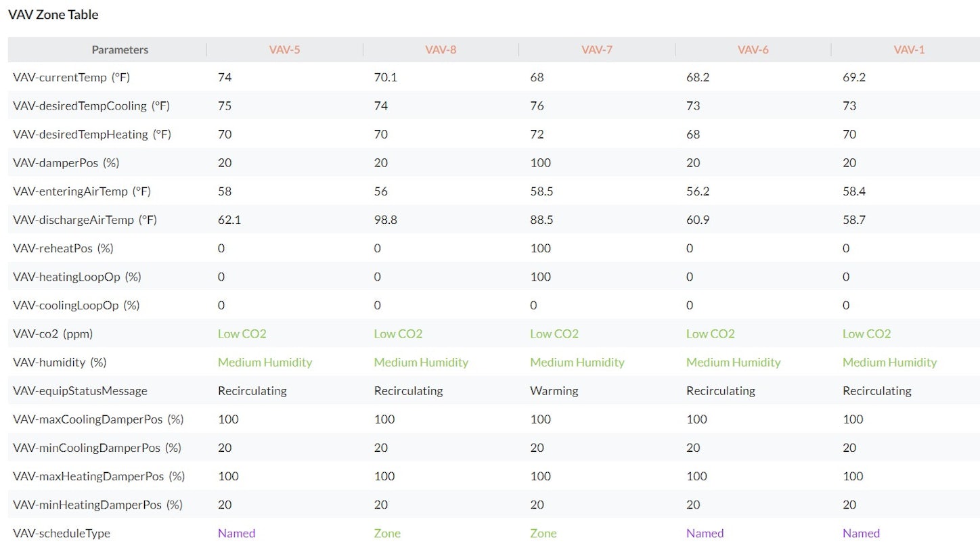Click the VAV Zone Table title
Image resolution: width=980 pixels, height=554 pixels.
pos(53,14)
